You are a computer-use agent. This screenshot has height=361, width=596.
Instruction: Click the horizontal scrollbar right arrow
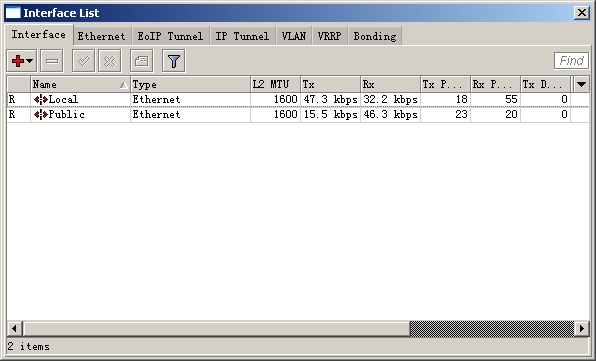[582, 328]
